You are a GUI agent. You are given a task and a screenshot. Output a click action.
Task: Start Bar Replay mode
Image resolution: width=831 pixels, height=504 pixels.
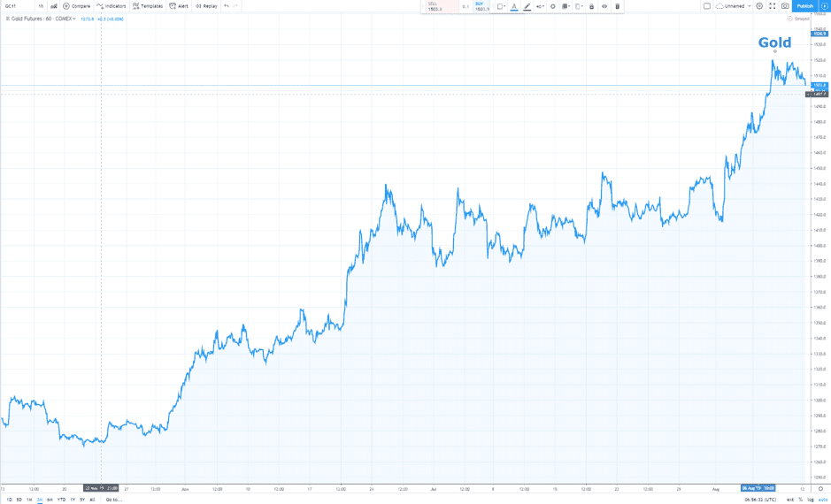[207, 6]
